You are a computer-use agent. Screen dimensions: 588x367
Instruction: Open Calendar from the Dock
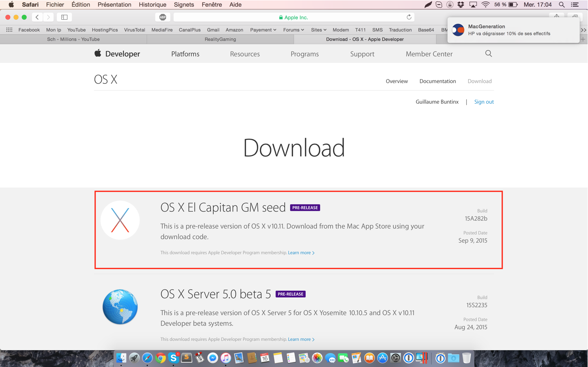coord(265,358)
